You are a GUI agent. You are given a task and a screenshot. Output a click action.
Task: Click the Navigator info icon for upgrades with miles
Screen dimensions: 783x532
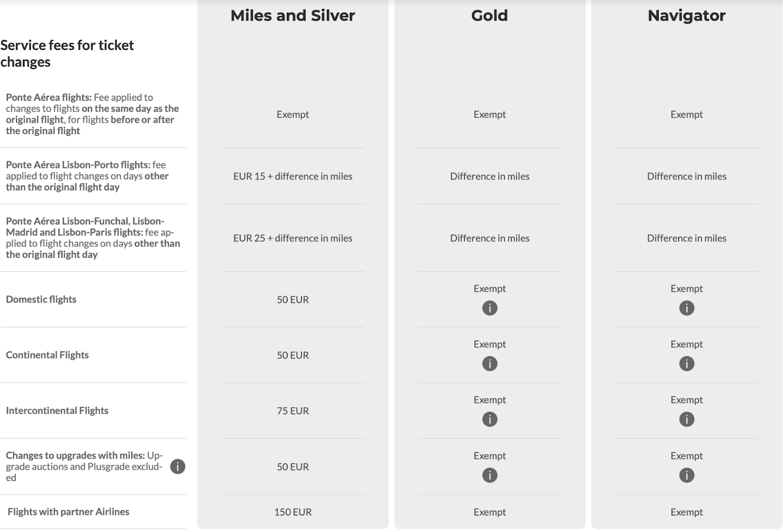pyautogui.click(x=687, y=475)
